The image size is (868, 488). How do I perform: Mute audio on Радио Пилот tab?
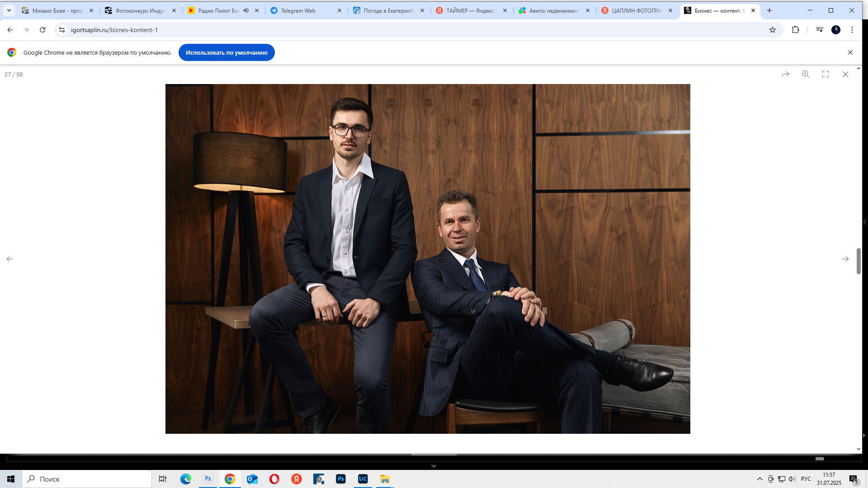click(246, 10)
